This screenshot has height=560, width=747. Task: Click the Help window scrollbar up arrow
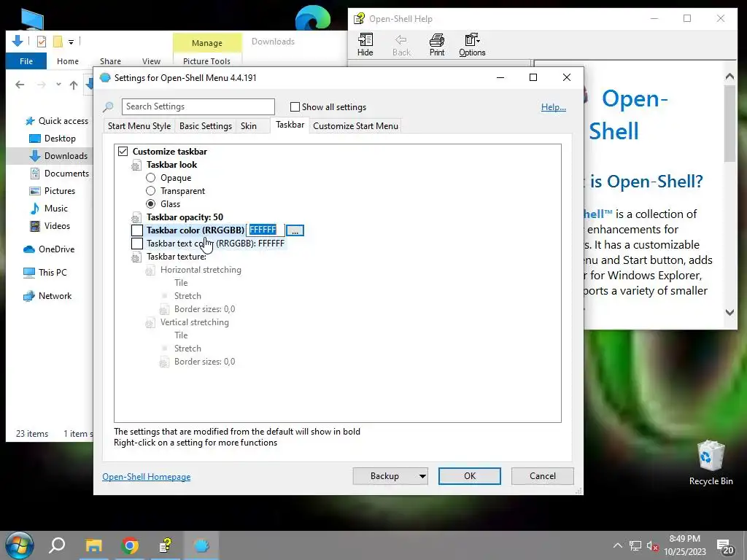729,77
